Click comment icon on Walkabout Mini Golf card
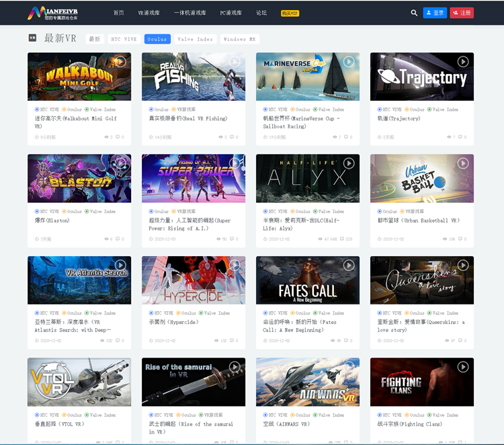The width and height of the screenshot is (504, 445). click(118, 137)
